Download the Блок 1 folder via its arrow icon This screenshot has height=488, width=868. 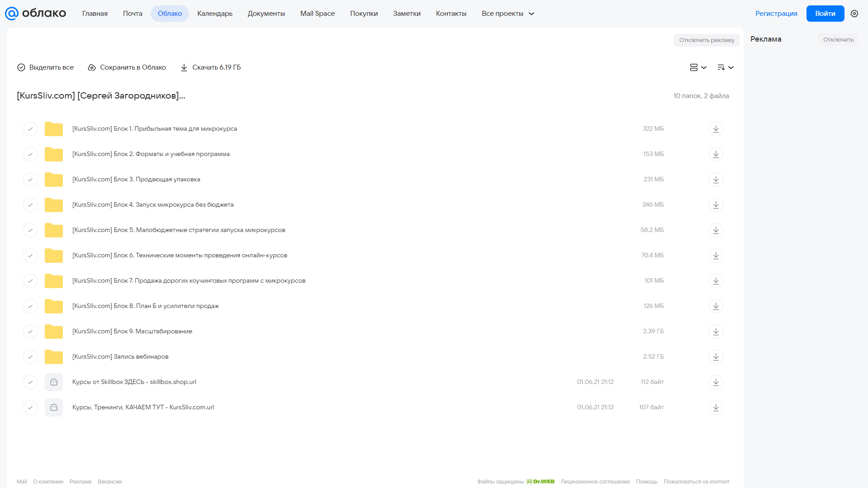point(716,129)
